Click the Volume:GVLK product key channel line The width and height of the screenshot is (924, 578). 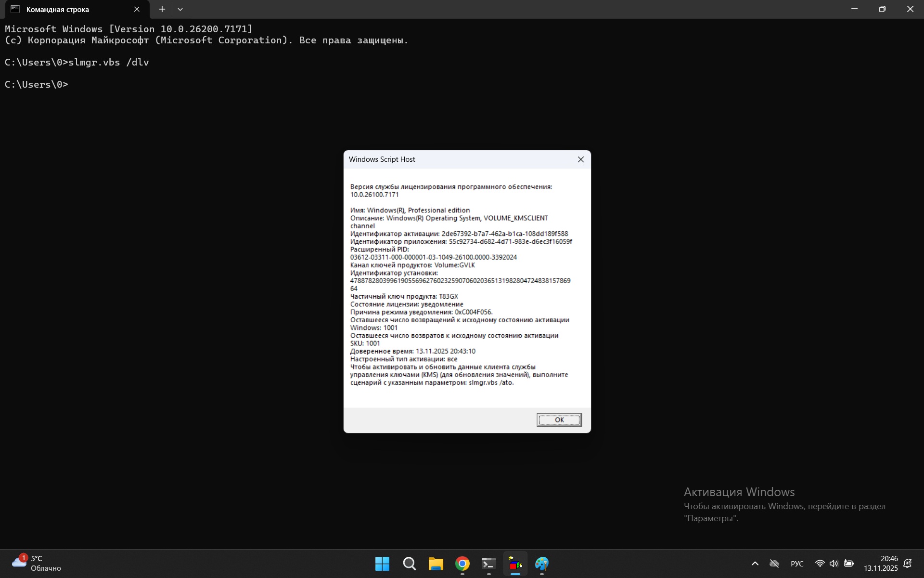[x=412, y=265]
